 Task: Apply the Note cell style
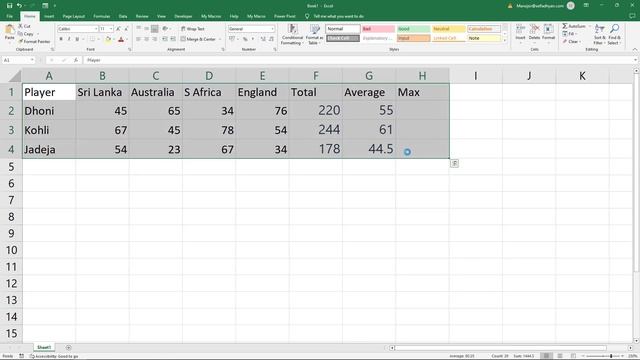tap(484, 38)
